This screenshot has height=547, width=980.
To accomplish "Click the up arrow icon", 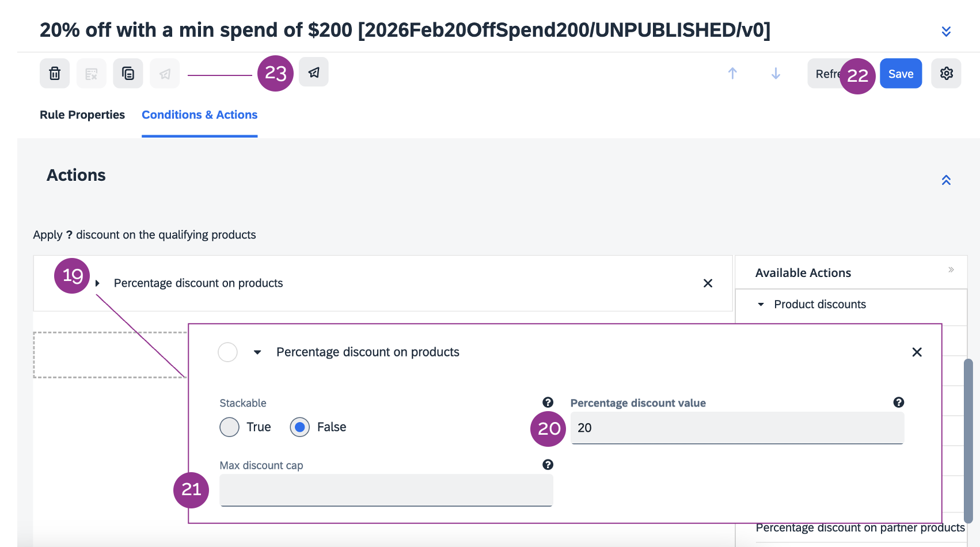I will (x=732, y=74).
